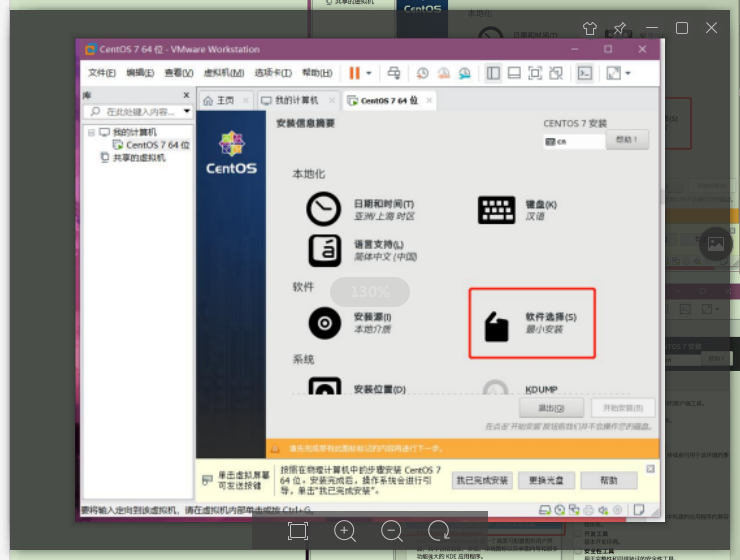Viewport: 740px width, 560px height.
Task: Select 我的计算机 in the library tree
Action: [x=134, y=132]
